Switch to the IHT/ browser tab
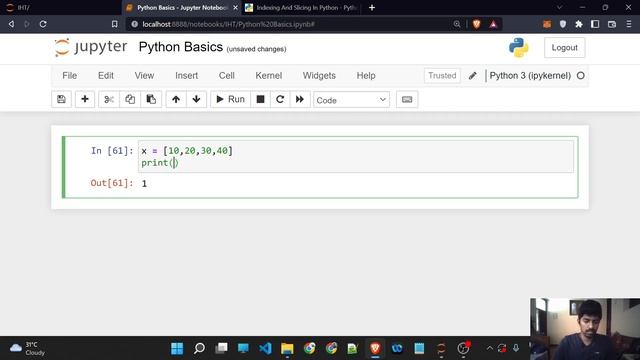640x360 pixels. (x=61, y=7)
